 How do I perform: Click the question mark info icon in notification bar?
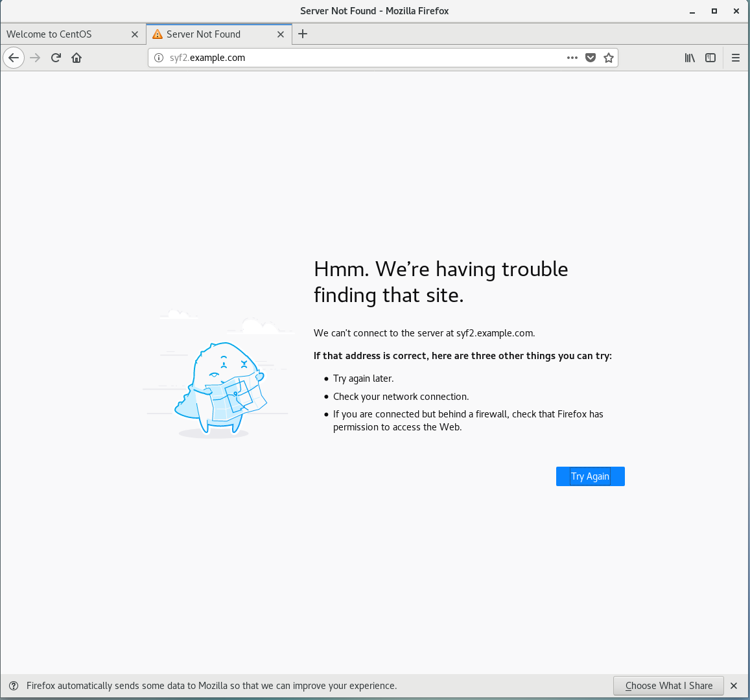click(14, 686)
